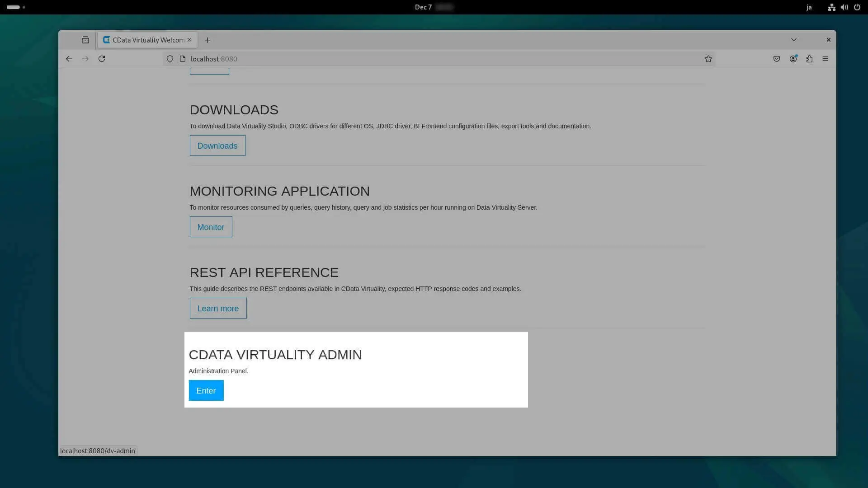Open the Monitor application button
This screenshot has width=868, height=488.
(x=211, y=227)
